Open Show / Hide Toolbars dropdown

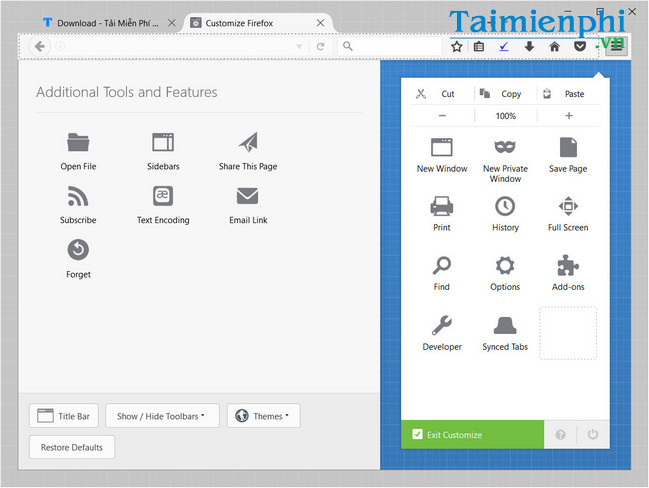click(162, 416)
